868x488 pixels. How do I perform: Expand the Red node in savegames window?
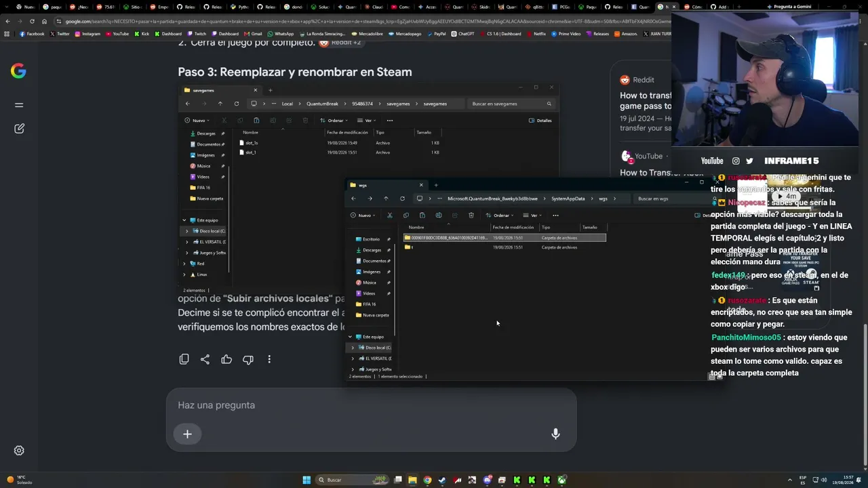[x=184, y=264]
